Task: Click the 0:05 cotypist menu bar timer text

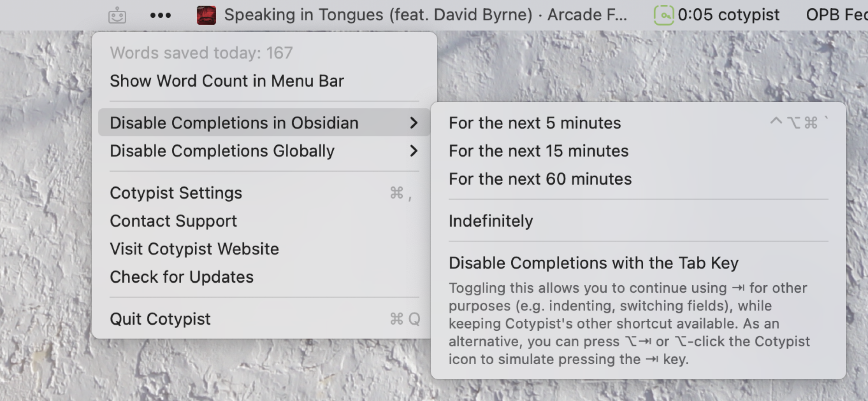Action: 728,15
